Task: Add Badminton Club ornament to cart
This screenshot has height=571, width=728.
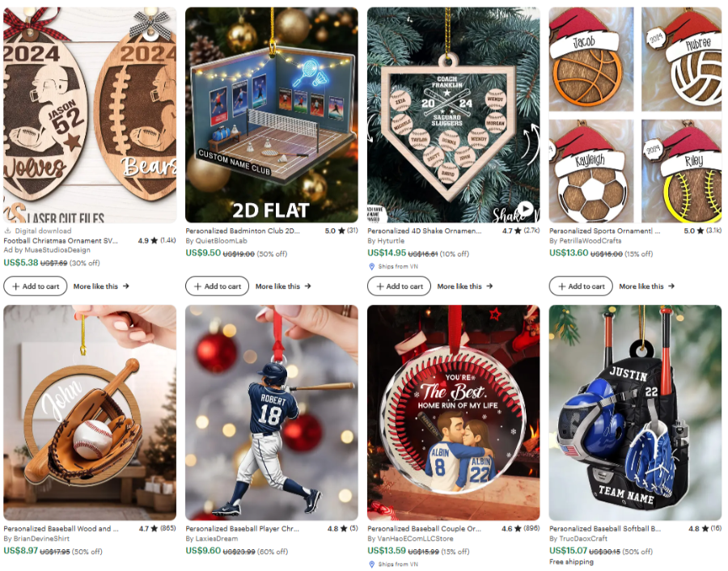Action: (218, 286)
